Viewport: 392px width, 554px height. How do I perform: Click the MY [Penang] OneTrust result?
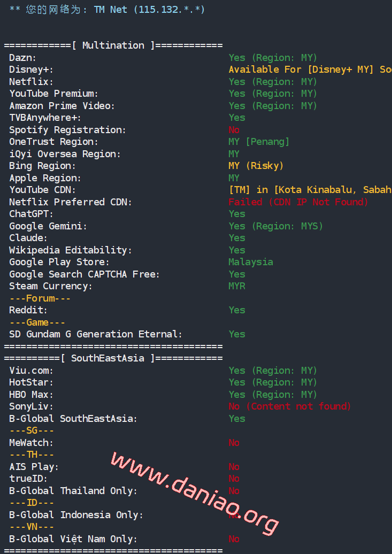[x=259, y=142]
